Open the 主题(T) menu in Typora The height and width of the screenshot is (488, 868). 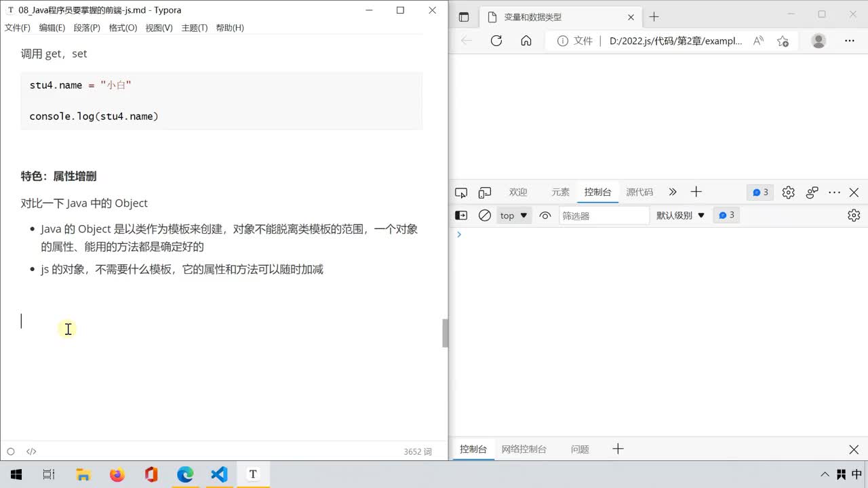(x=195, y=28)
